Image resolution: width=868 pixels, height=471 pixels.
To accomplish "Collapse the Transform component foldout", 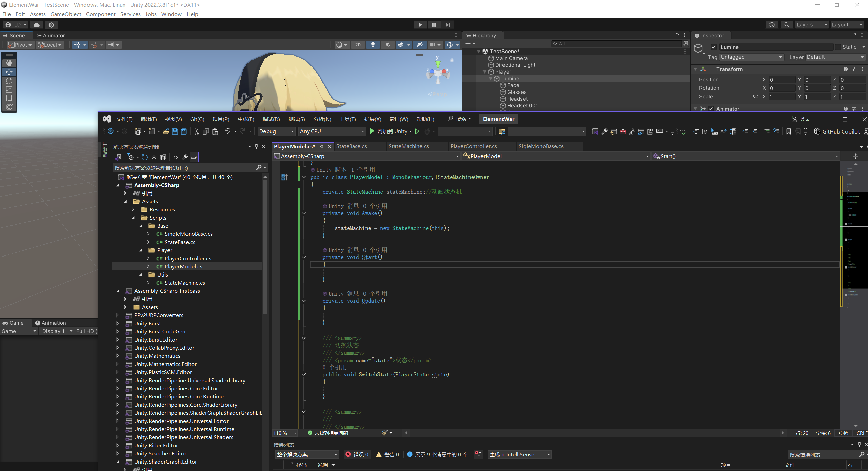I will [x=695, y=69].
